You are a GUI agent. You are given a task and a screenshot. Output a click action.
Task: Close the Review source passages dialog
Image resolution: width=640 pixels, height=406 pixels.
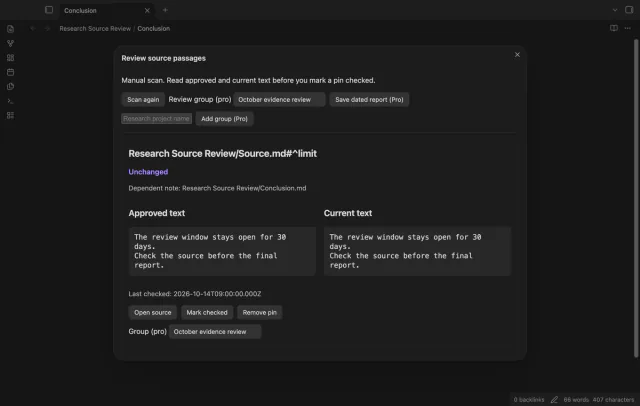(517, 55)
